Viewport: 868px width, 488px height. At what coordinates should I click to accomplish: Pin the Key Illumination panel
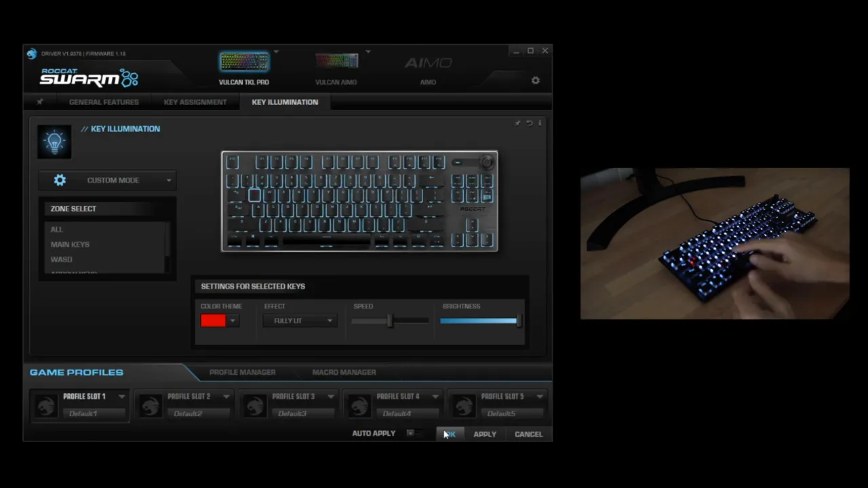[x=518, y=123]
